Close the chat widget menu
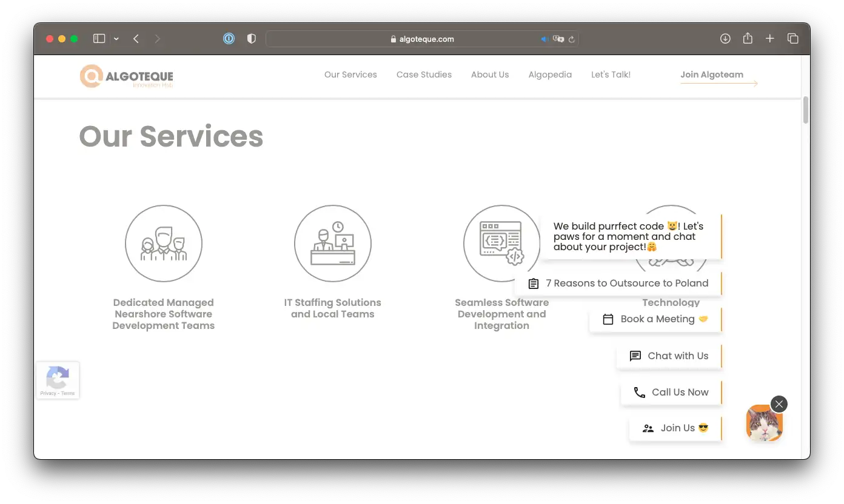 tap(779, 404)
